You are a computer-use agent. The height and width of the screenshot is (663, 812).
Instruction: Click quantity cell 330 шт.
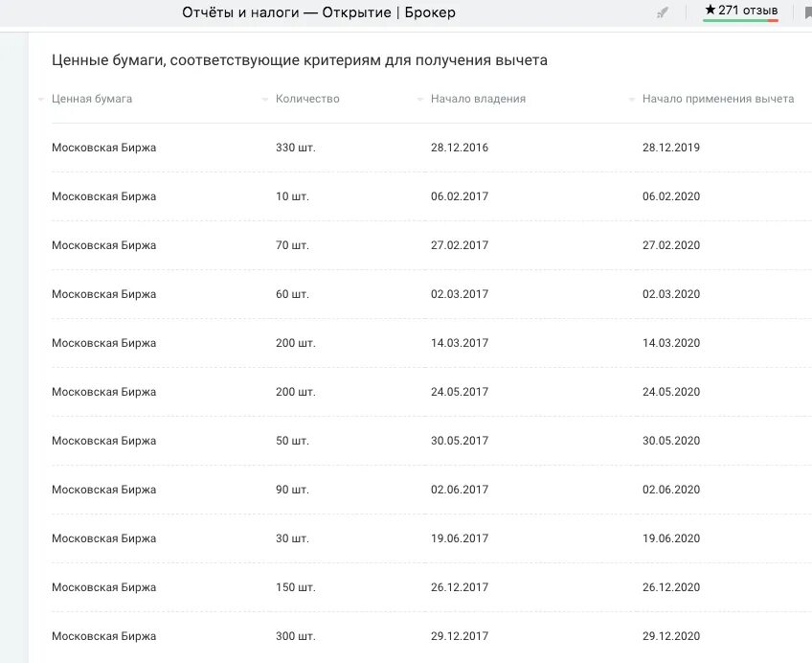point(296,148)
